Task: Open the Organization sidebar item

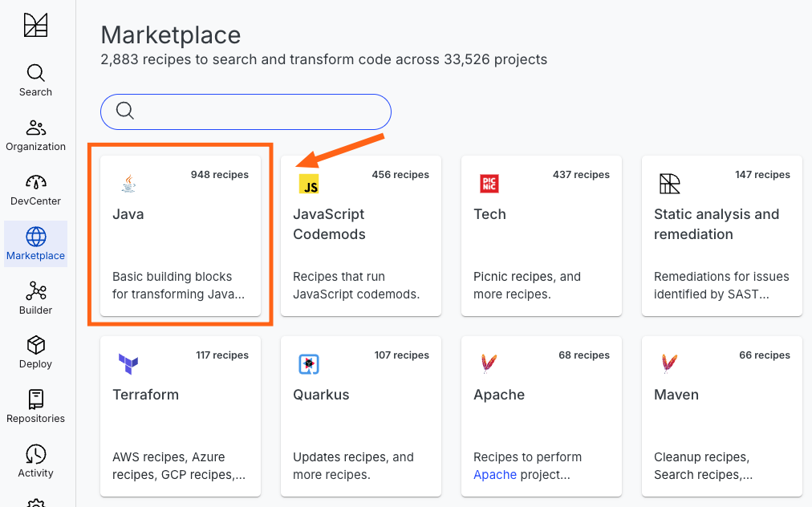Action: tap(36, 135)
